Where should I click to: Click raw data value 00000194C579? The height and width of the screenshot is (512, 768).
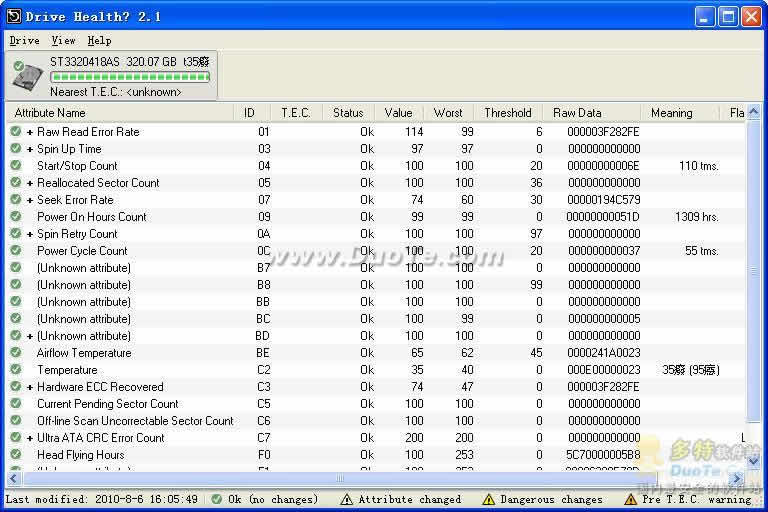click(603, 200)
